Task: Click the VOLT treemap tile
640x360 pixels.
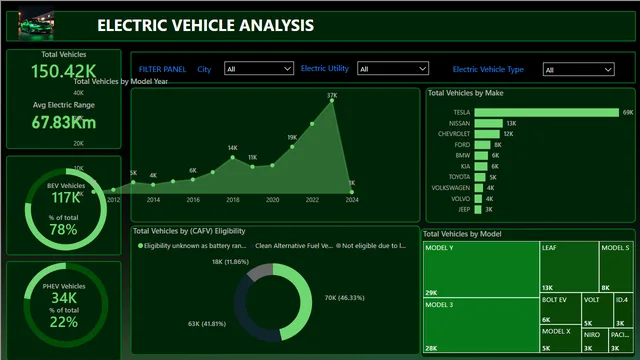Action: [x=597, y=310]
